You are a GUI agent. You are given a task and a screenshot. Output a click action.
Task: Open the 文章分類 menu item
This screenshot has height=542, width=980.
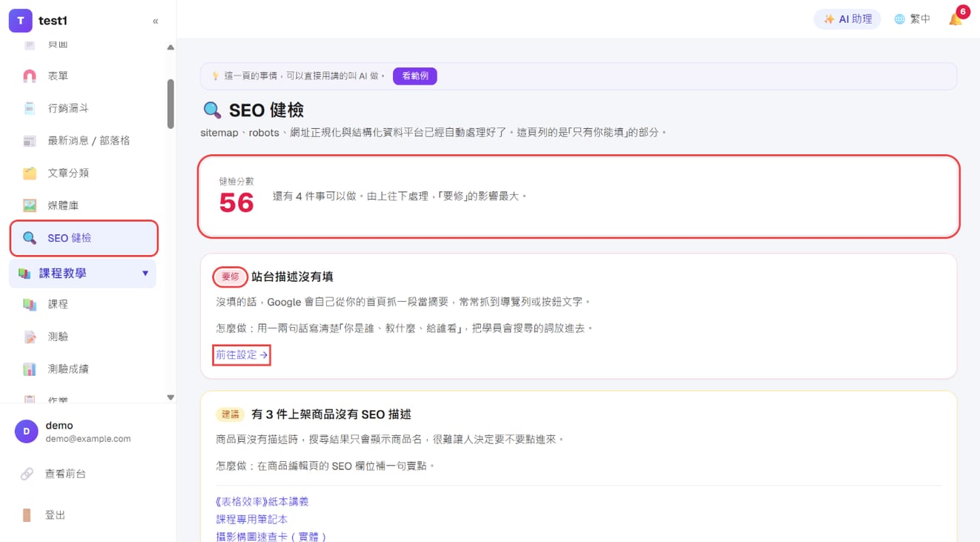coord(83,173)
